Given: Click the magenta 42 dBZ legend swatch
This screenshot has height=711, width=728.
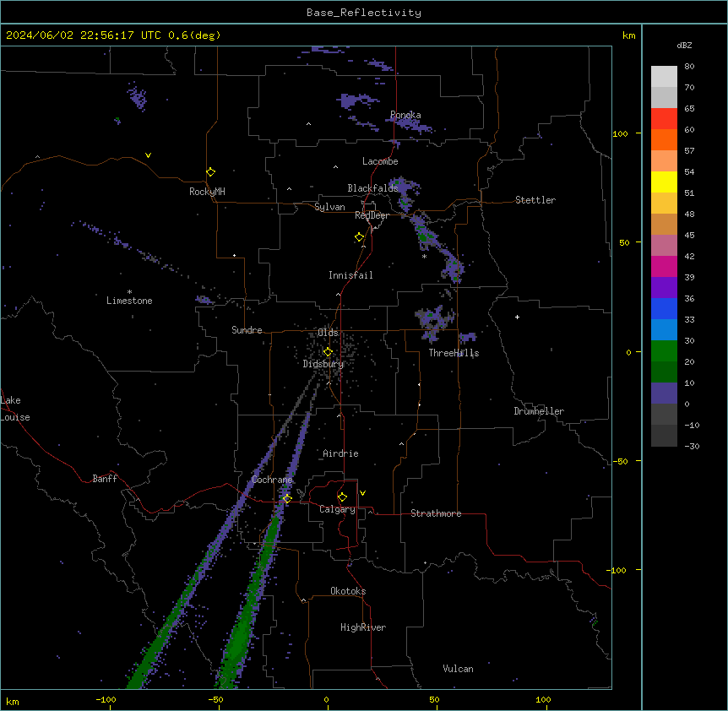Looking at the screenshot, I should click(664, 266).
